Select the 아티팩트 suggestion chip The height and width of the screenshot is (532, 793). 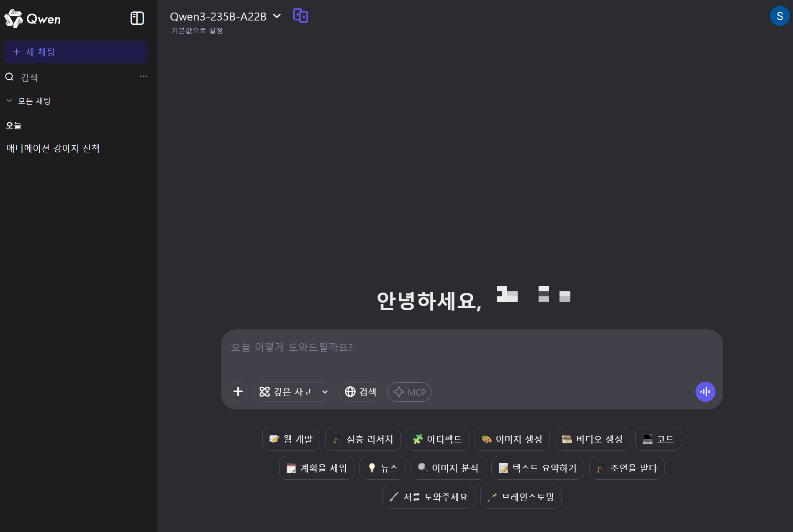(438, 439)
